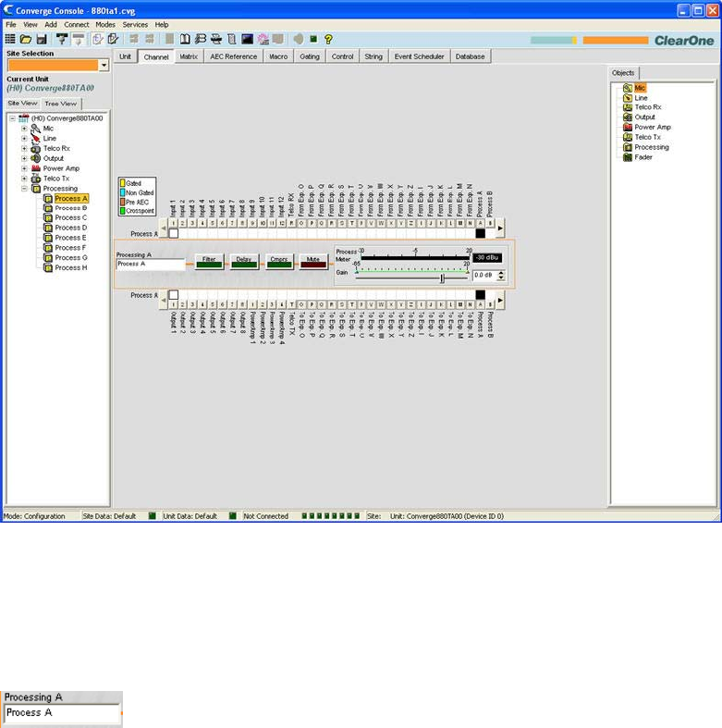Open a site file with folder icon

[26, 39]
